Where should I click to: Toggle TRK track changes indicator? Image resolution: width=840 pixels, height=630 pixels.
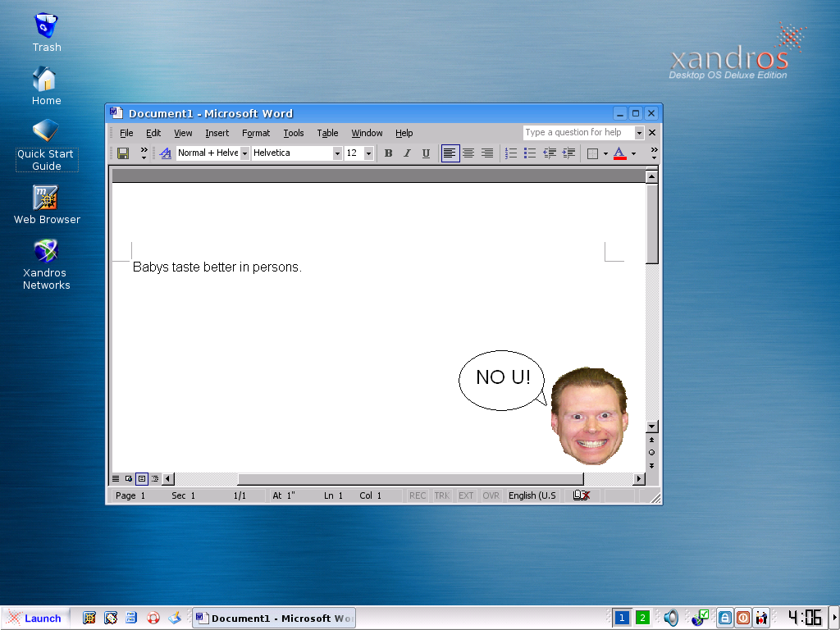pos(442,495)
